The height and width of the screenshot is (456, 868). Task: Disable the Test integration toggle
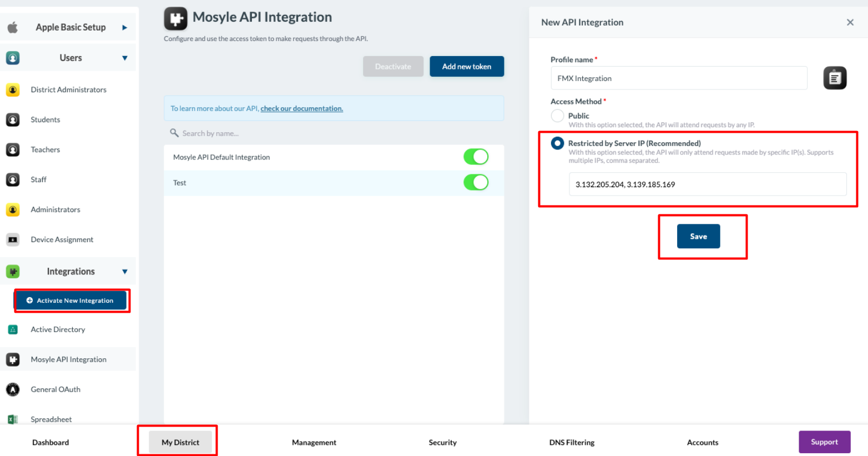coord(476,182)
